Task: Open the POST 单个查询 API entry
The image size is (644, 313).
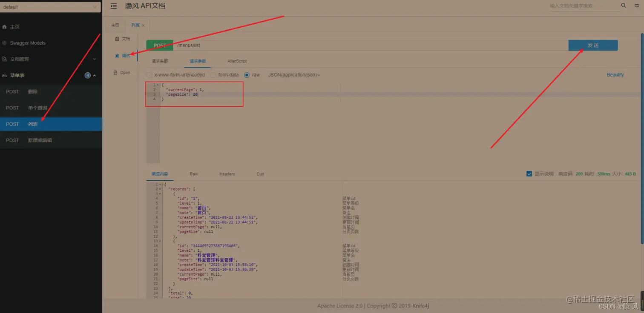Action: click(51, 108)
